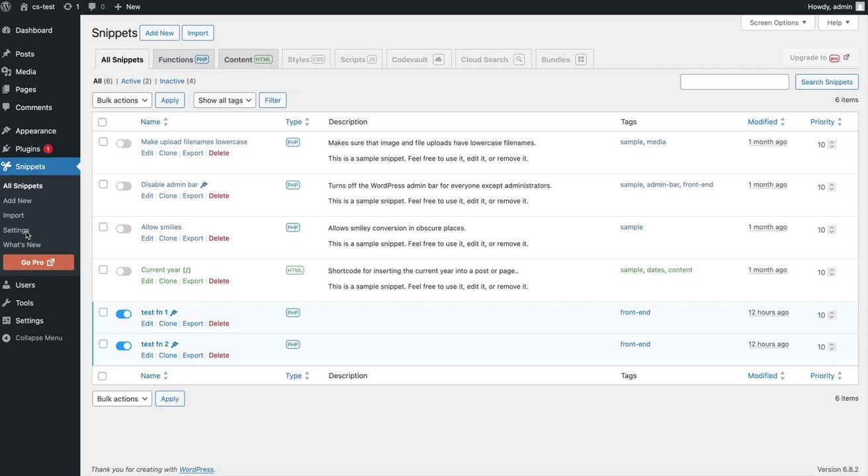The height and width of the screenshot is (476, 868).
Task: Enable the Allow smilies snippet switch
Action: click(124, 229)
